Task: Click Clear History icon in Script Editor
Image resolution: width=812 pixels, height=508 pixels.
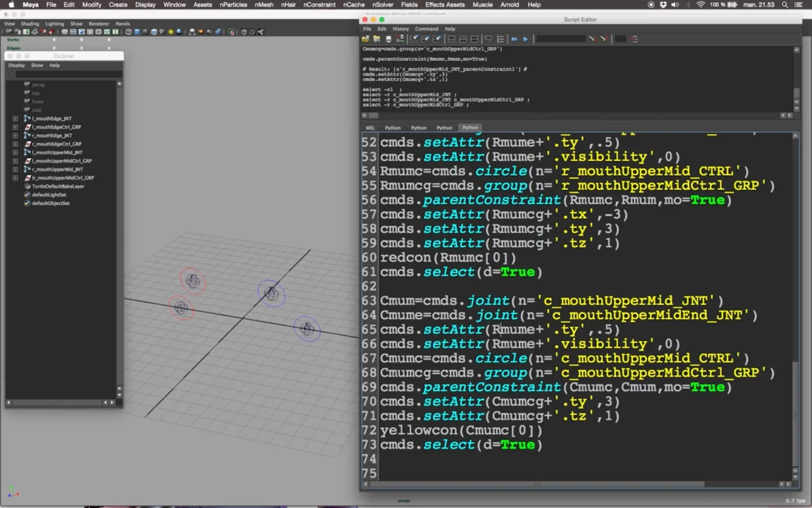Action: [414, 39]
